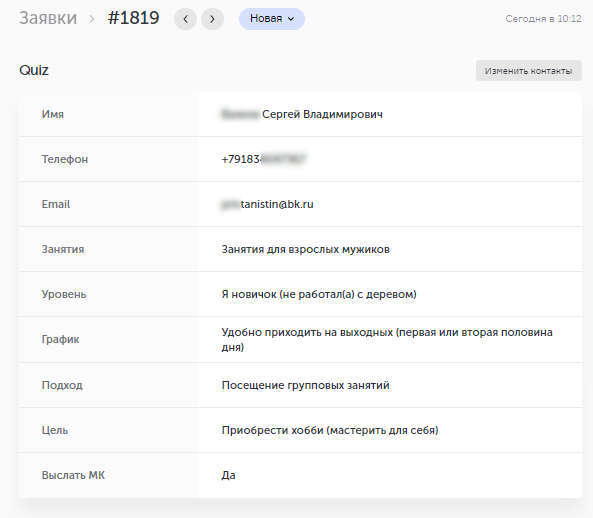
Task: Click the Quiz section heading
Action: pos(34,70)
